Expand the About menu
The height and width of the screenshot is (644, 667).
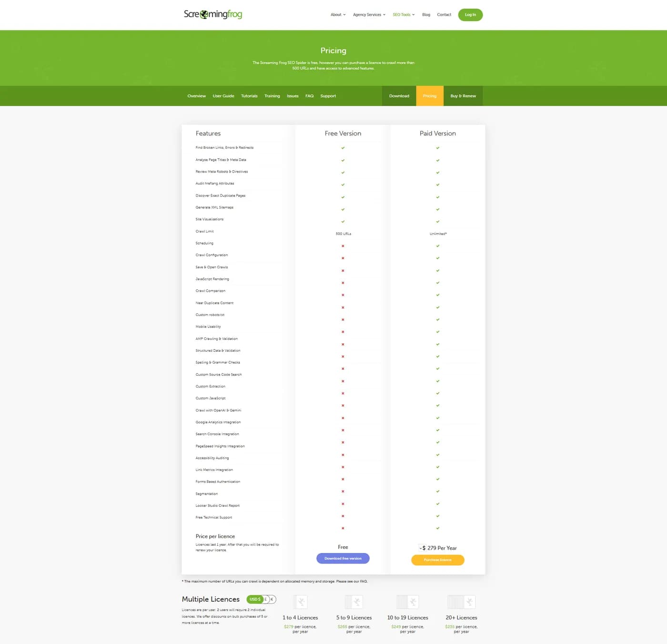coord(338,15)
